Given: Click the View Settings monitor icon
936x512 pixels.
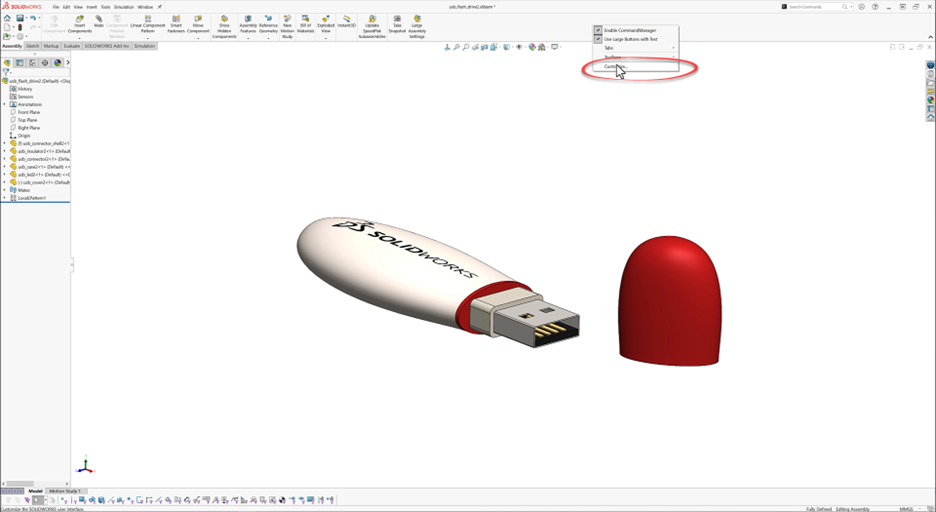Looking at the screenshot, I should point(555,47).
